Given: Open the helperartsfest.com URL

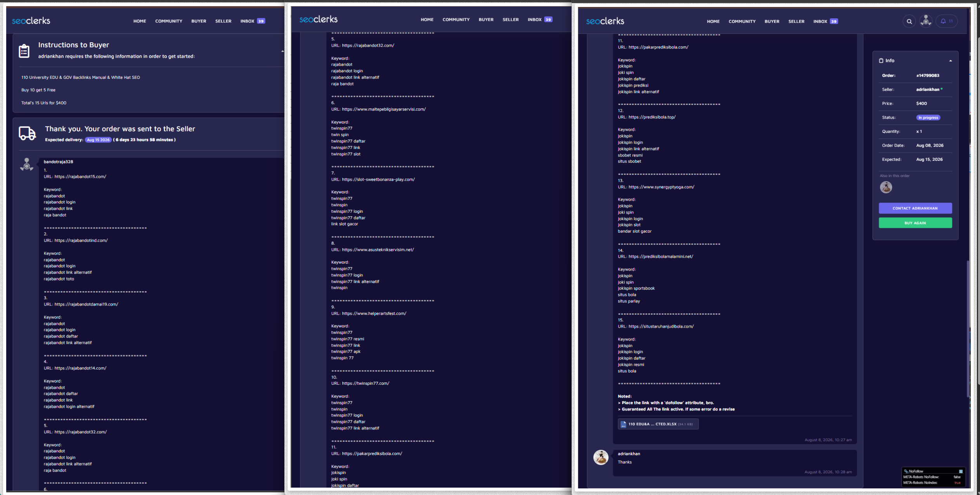Looking at the screenshot, I should click(374, 314).
